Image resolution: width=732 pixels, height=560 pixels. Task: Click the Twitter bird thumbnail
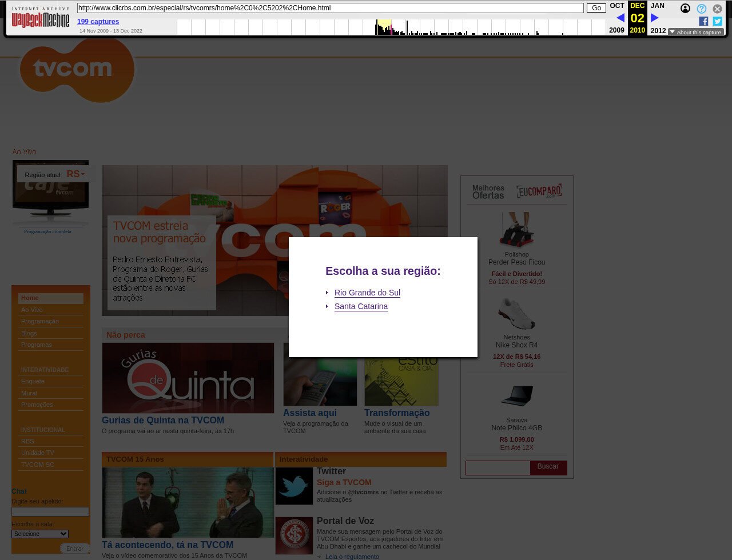(294, 486)
